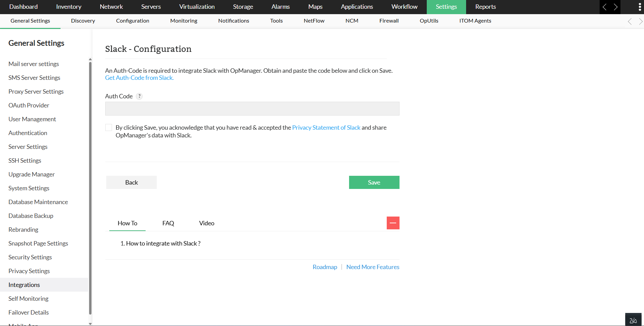Collapse the help section with red minus icon
This screenshot has width=644, height=326.
coord(393,223)
